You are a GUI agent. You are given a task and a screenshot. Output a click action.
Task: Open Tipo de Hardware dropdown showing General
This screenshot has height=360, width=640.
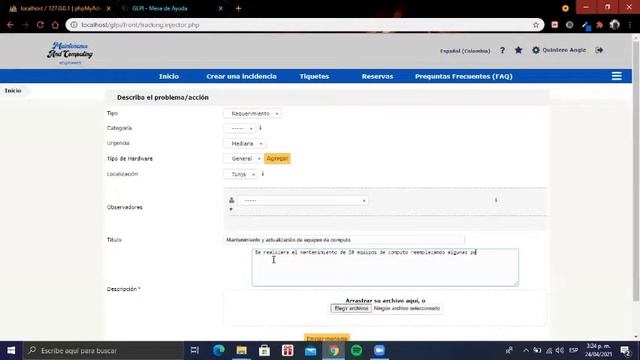242,158
